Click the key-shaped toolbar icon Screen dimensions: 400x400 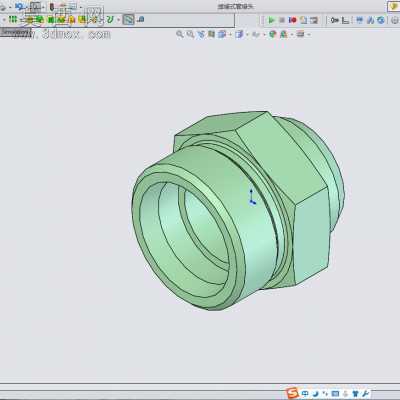coord(335,20)
